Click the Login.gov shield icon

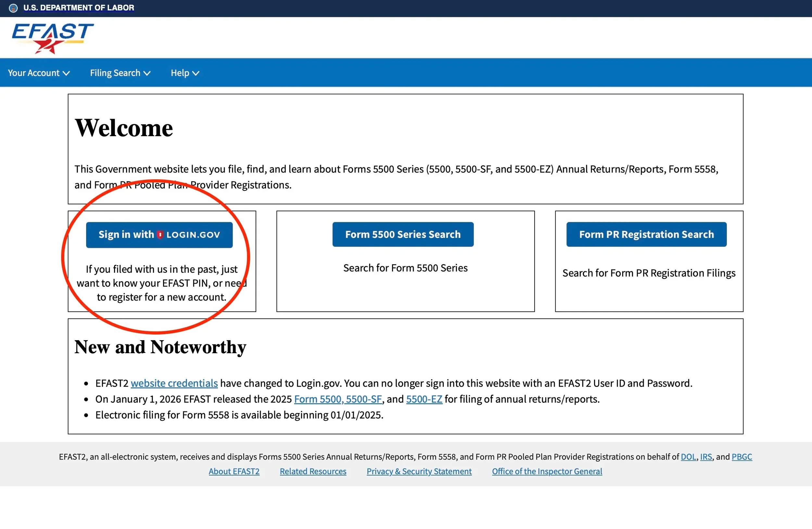(x=160, y=235)
